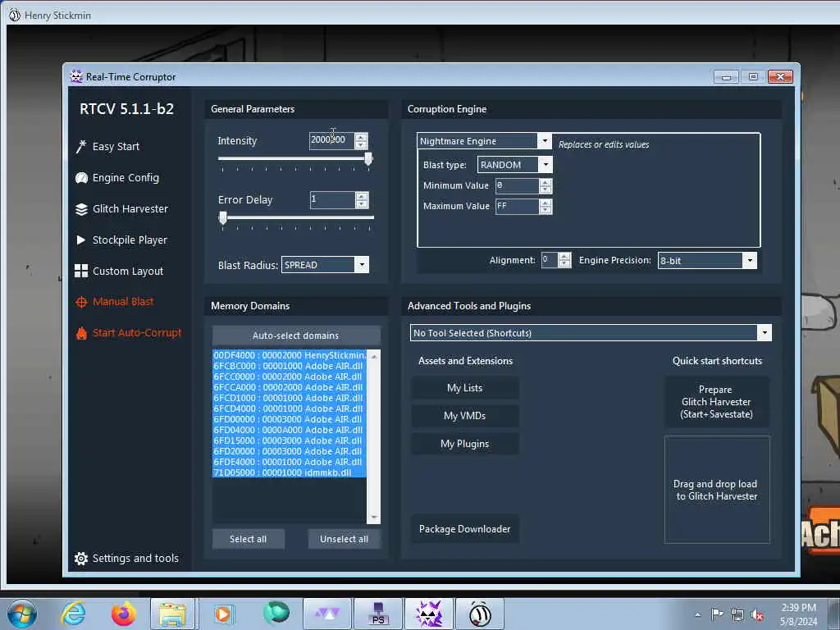This screenshot has width=840, height=630.
Task: Click into the Intensity value field
Action: tap(332, 141)
